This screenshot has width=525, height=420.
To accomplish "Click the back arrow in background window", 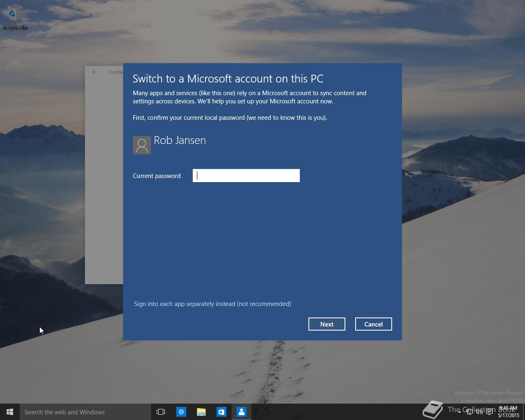I will click(95, 72).
